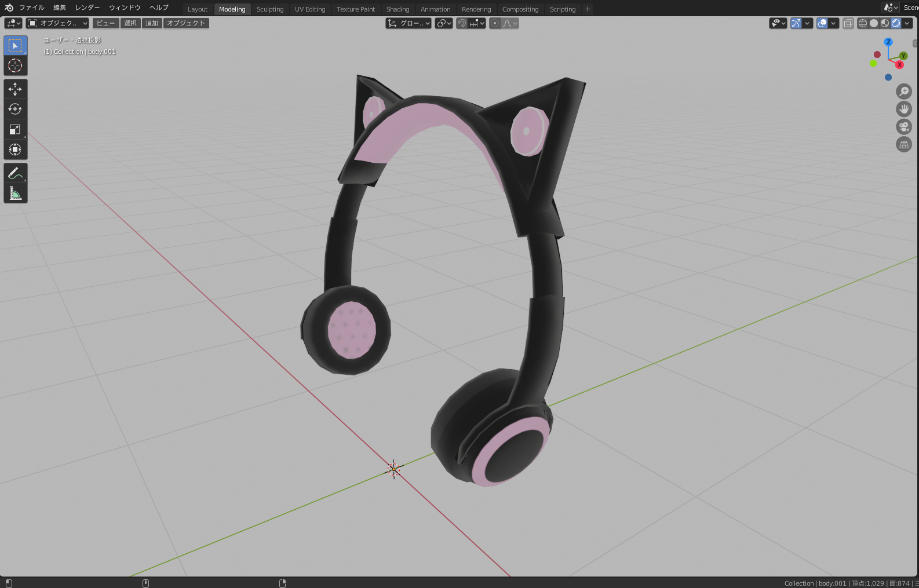919x588 pixels.
Task: Open the object mode dropdown
Action: [x=57, y=23]
